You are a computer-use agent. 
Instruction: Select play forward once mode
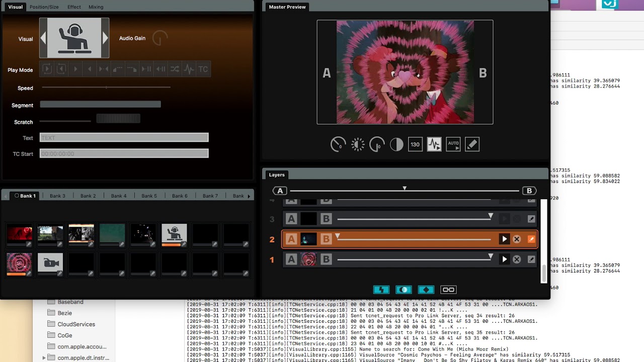pyautogui.click(x=75, y=69)
